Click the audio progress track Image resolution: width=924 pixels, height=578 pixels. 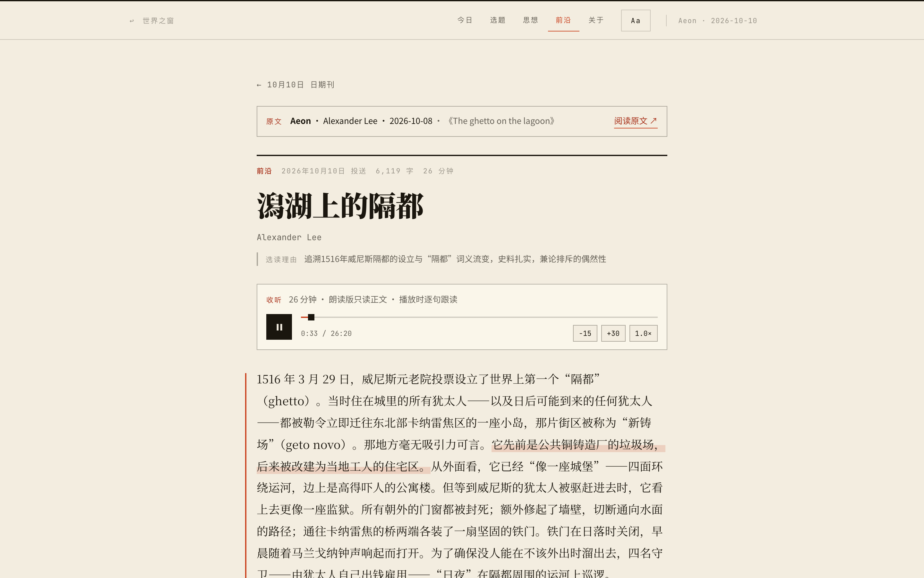pos(479,317)
